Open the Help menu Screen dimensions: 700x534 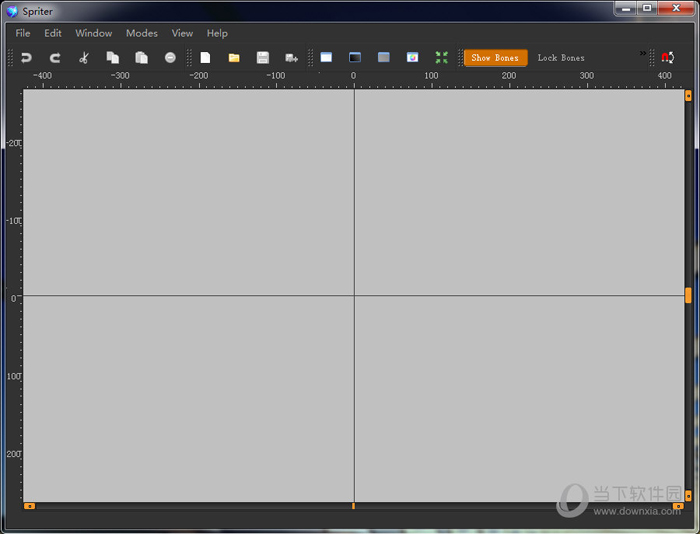[x=217, y=33]
